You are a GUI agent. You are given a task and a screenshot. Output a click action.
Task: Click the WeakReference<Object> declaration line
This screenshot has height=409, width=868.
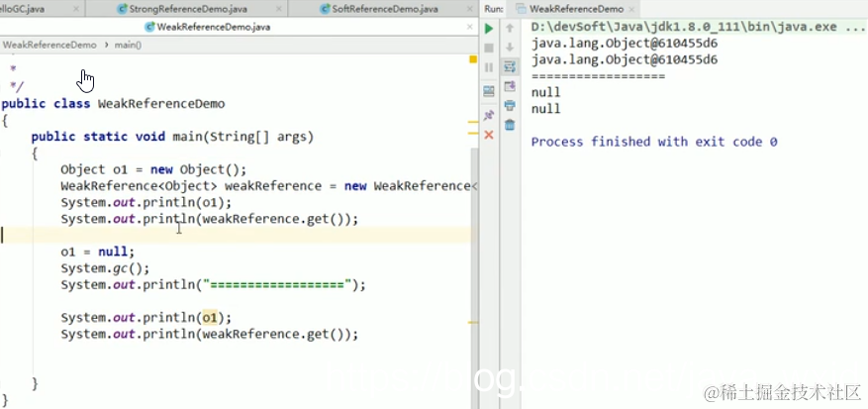pyautogui.click(x=268, y=186)
